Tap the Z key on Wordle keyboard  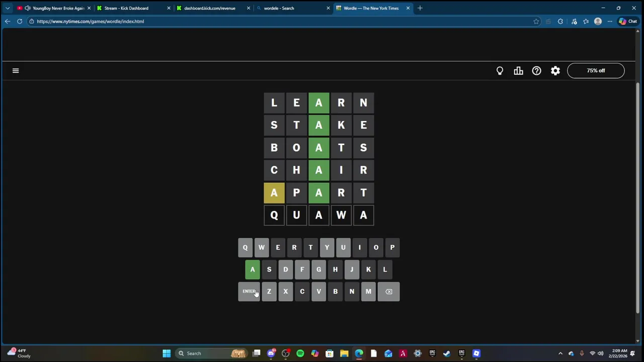(x=269, y=292)
